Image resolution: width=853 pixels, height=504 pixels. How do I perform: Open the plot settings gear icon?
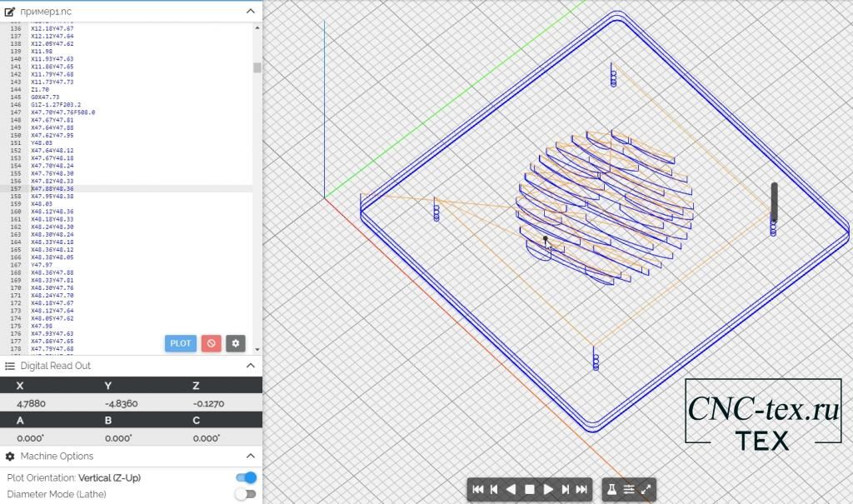(235, 343)
